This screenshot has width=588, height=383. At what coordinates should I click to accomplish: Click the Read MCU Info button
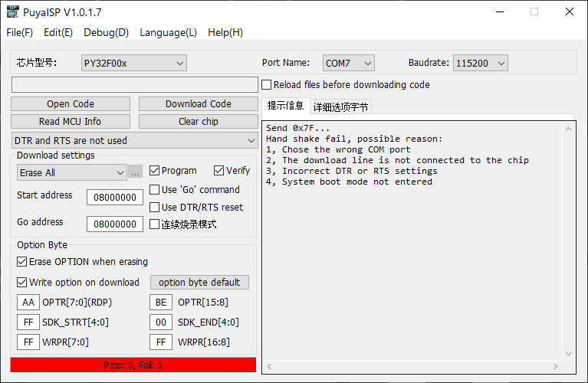click(71, 122)
